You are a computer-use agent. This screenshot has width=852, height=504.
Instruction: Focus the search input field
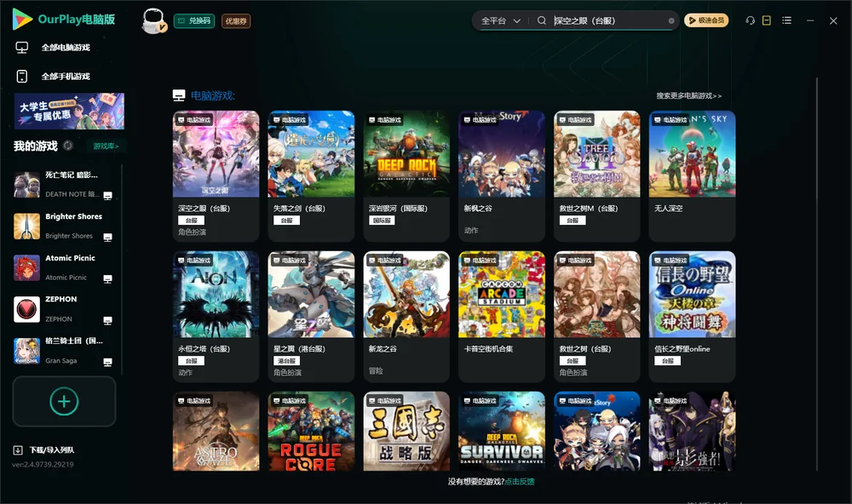tap(608, 20)
